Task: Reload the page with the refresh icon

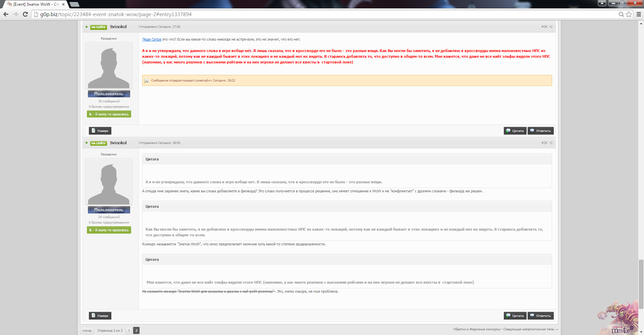Action: click(25, 14)
